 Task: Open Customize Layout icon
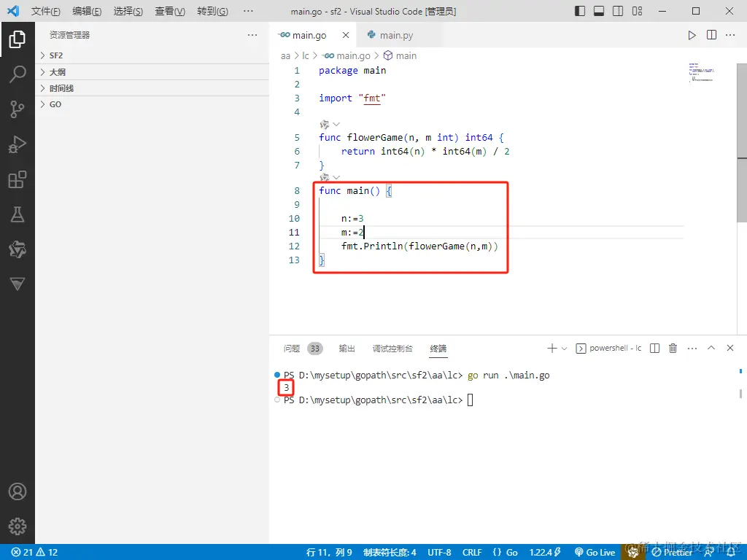(637, 11)
